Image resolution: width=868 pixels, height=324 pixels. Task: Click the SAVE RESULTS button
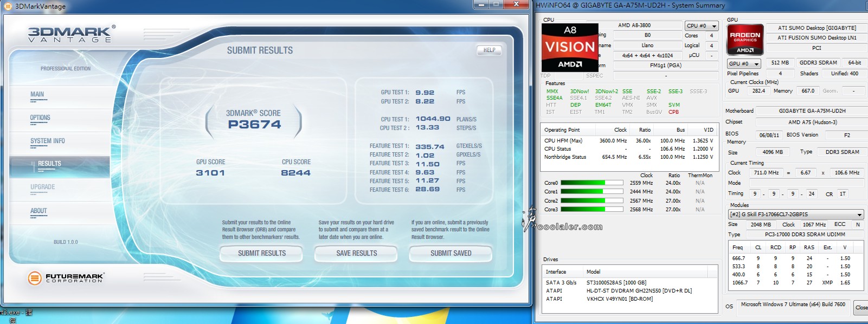[357, 253]
